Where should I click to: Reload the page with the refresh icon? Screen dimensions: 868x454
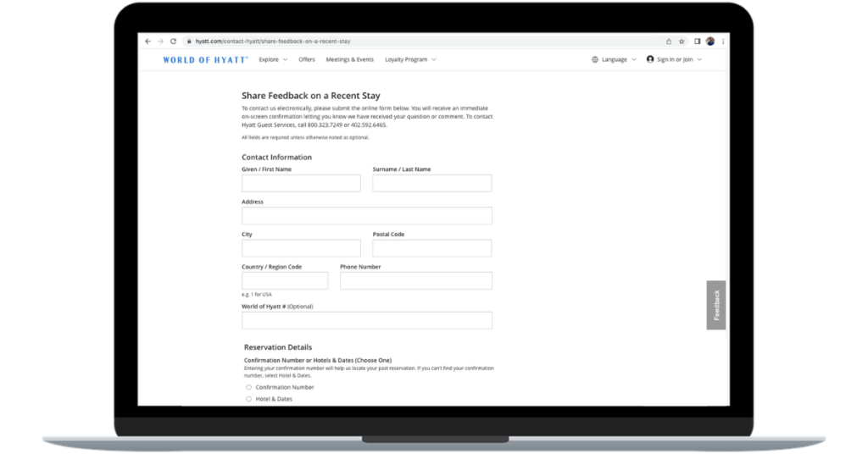point(173,41)
